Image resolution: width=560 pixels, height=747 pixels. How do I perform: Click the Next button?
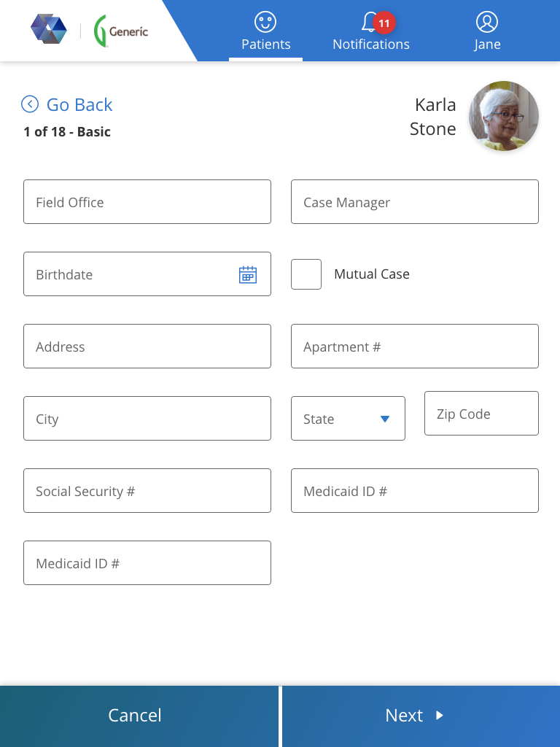[x=421, y=716]
